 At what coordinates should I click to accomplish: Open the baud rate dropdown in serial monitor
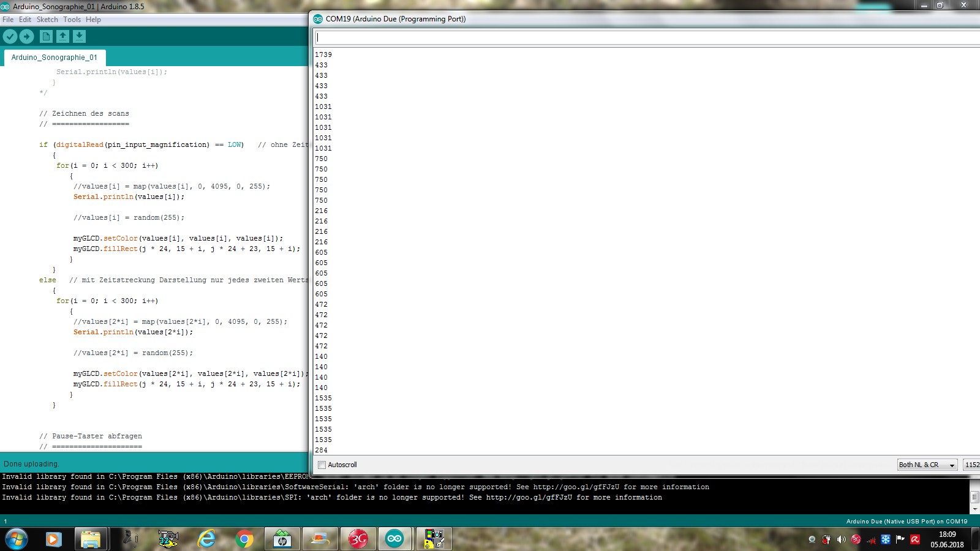coord(971,465)
